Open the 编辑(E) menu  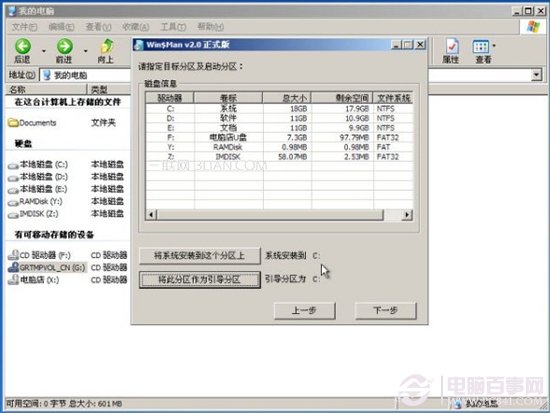61,27
